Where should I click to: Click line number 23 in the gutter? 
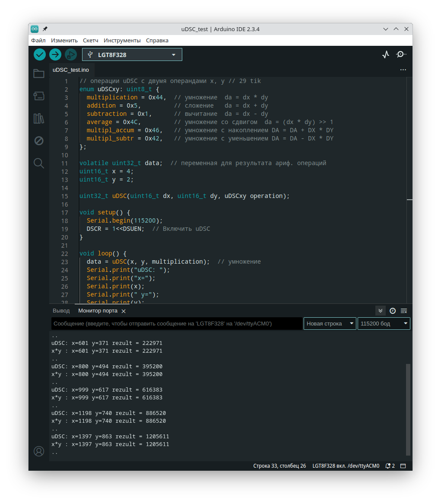pos(64,262)
